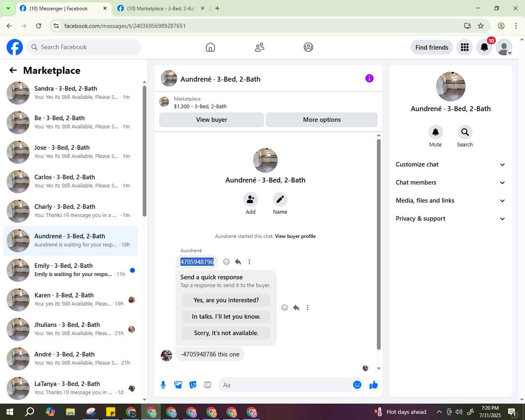Image resolution: width=525 pixels, height=420 pixels.
Task: Attach a photo with the image icon
Action: click(x=178, y=385)
